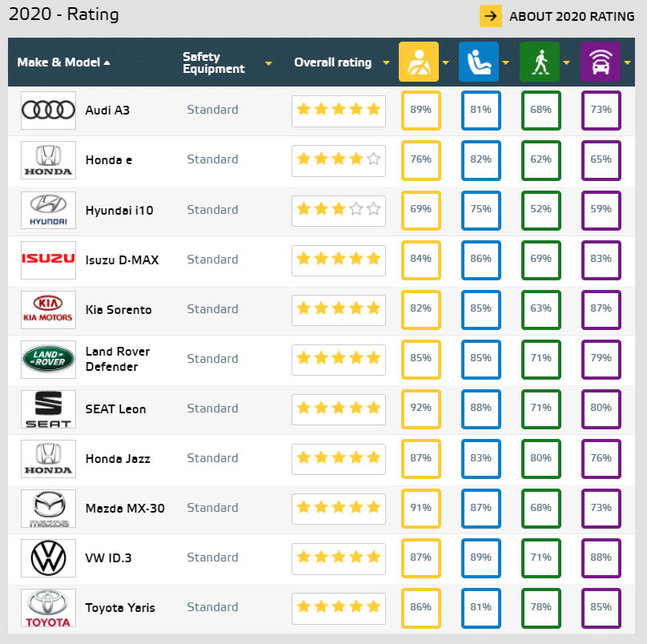
Task: Click the Isuzu brand logo
Action: coord(48,260)
